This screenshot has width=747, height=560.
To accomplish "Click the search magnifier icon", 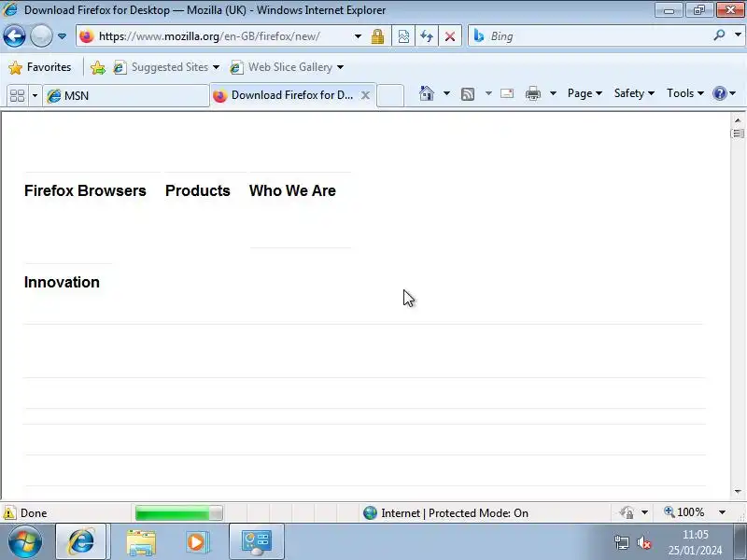I will 719,35.
